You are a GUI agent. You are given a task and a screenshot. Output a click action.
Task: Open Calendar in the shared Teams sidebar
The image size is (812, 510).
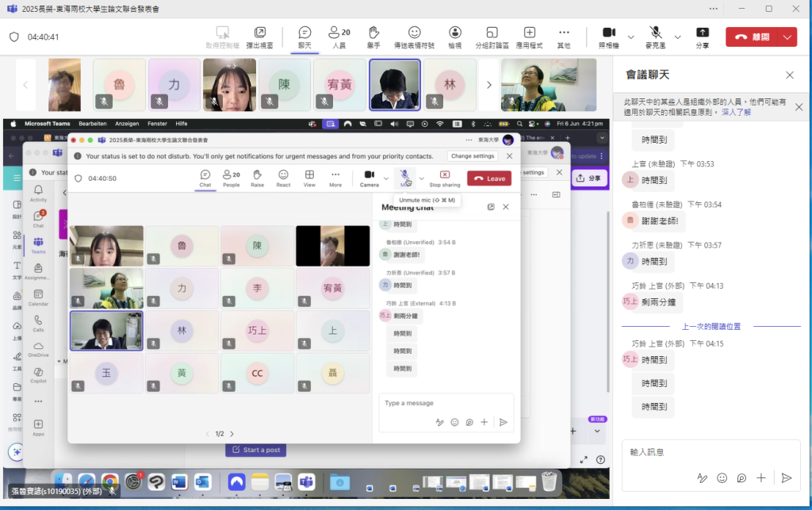coord(38,297)
